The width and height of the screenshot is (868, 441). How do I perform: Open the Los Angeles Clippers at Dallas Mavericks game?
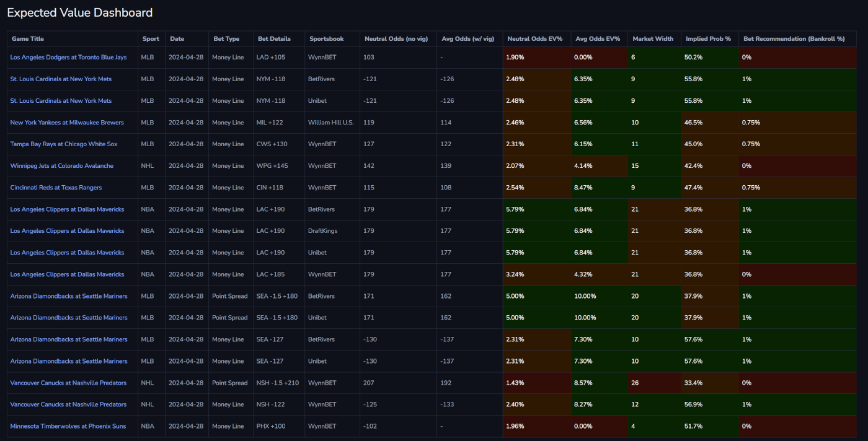tap(68, 209)
